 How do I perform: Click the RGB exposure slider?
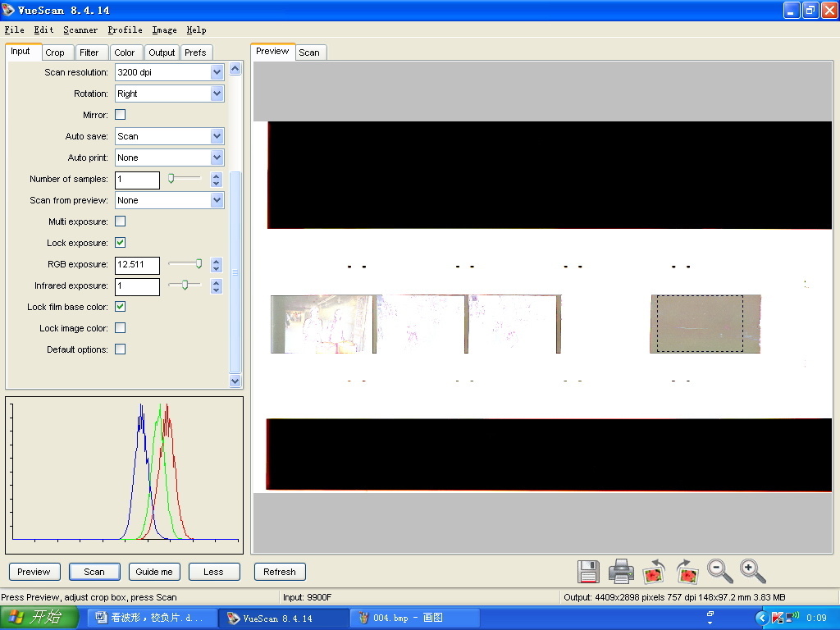(x=185, y=264)
